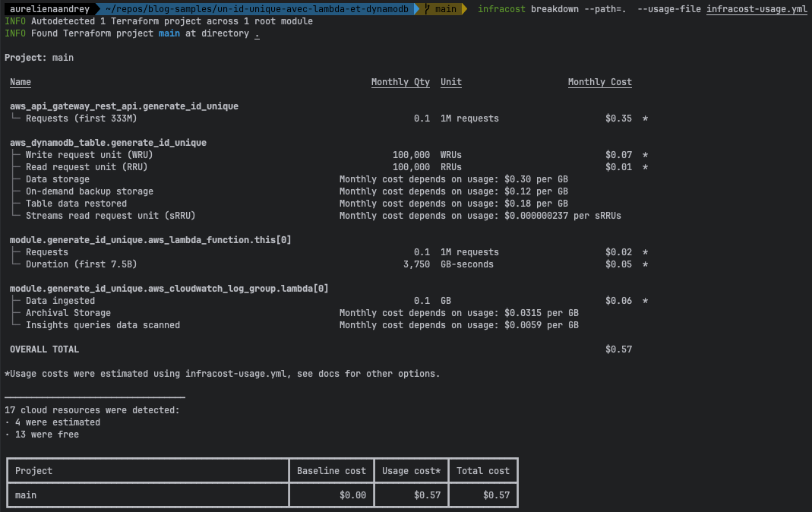Click the 'Insights queries data scanned' row label
This screenshot has height=512, width=812.
(x=103, y=325)
